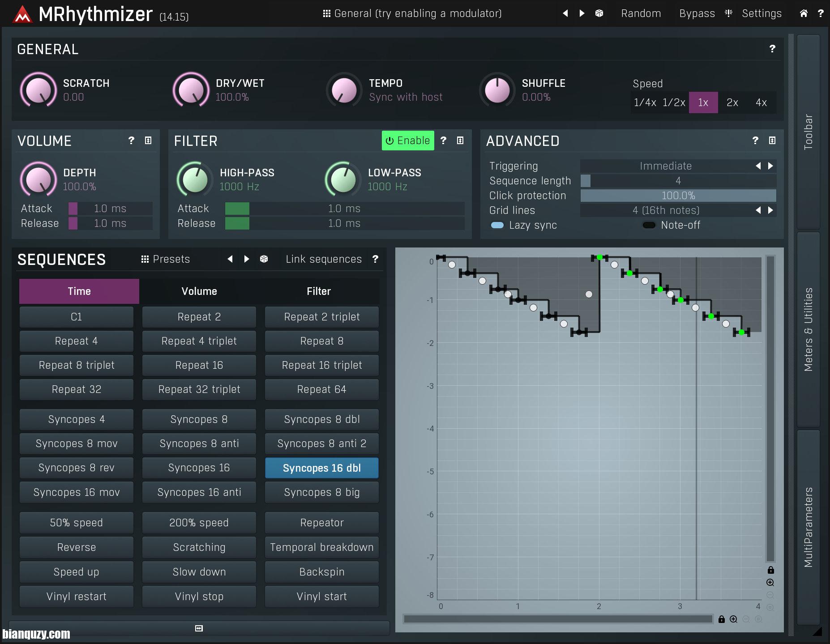Enable the Filter section
The image size is (830, 644).
pos(407,141)
